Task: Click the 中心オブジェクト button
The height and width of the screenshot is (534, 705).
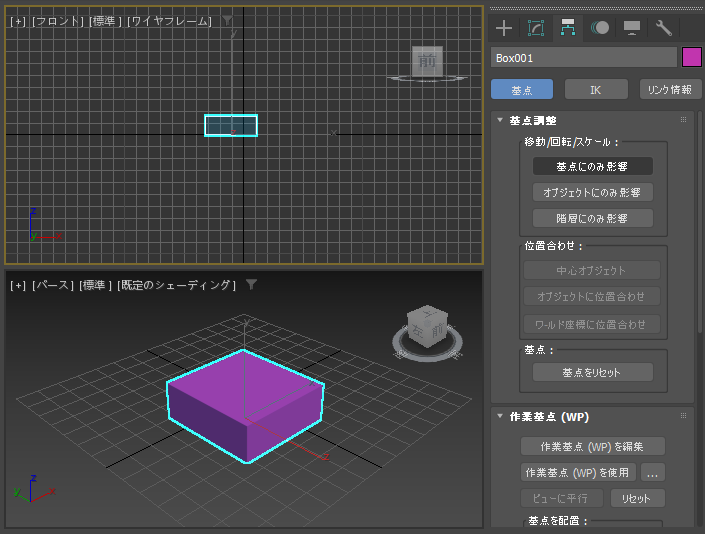Action: point(592,271)
